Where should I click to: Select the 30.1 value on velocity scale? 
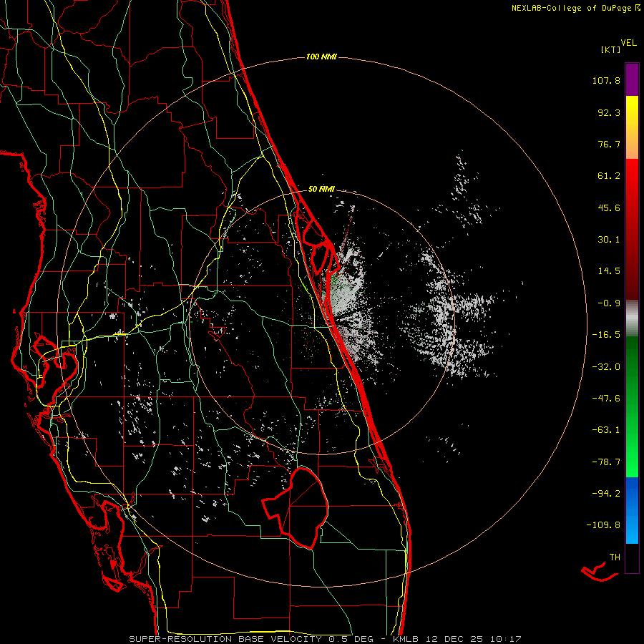click(609, 240)
